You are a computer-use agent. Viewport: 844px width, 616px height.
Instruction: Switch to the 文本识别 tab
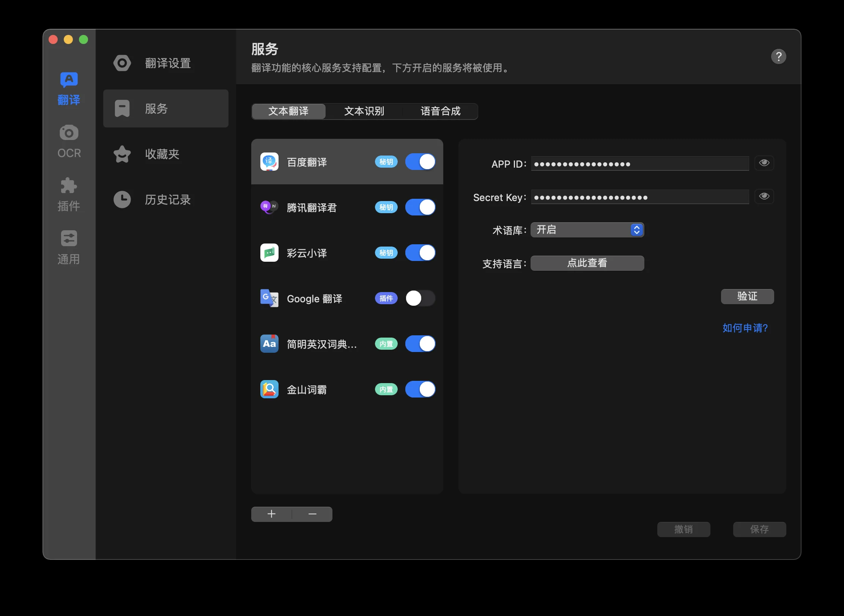[x=364, y=111]
